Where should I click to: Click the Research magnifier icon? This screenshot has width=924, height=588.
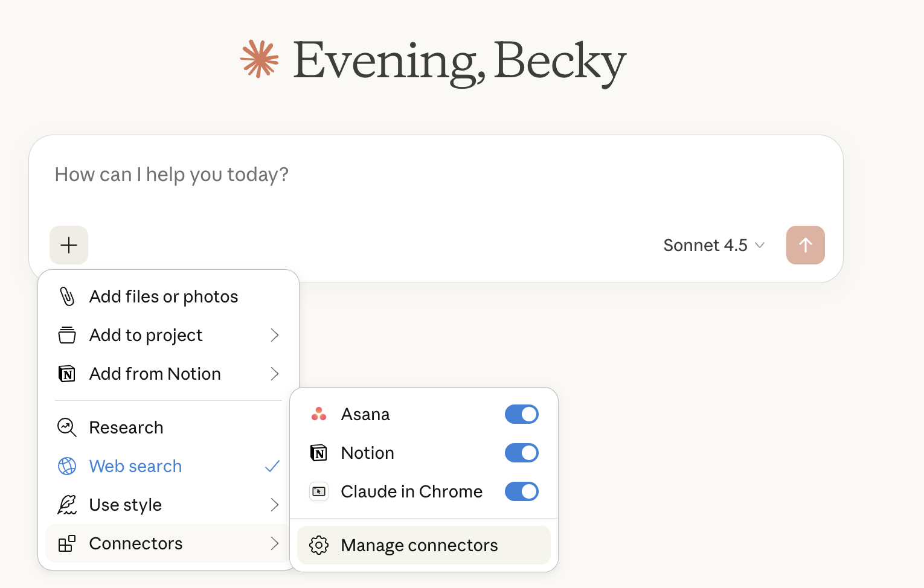(x=67, y=427)
